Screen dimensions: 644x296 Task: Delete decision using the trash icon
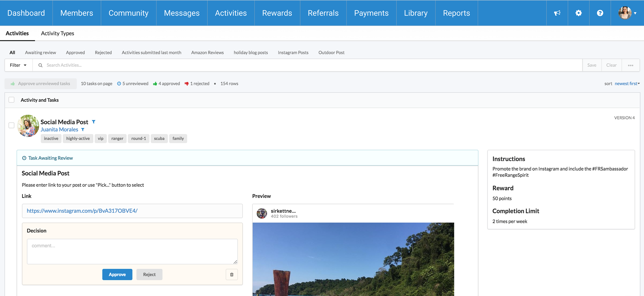[x=231, y=275]
